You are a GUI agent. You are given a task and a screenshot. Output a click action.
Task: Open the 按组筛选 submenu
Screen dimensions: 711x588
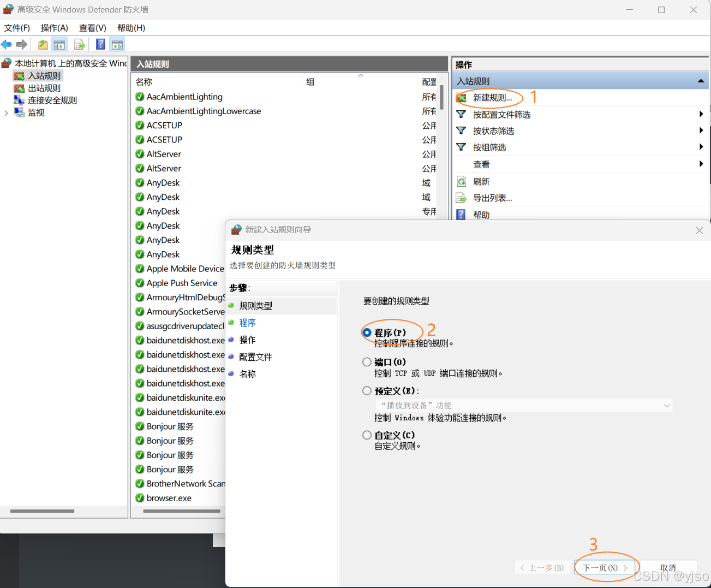click(x=581, y=147)
